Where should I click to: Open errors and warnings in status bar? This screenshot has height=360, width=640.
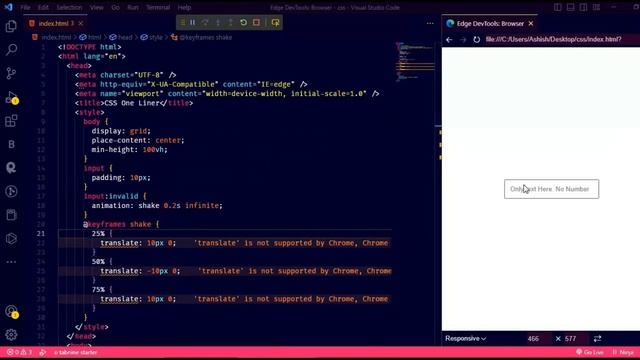[19, 352]
